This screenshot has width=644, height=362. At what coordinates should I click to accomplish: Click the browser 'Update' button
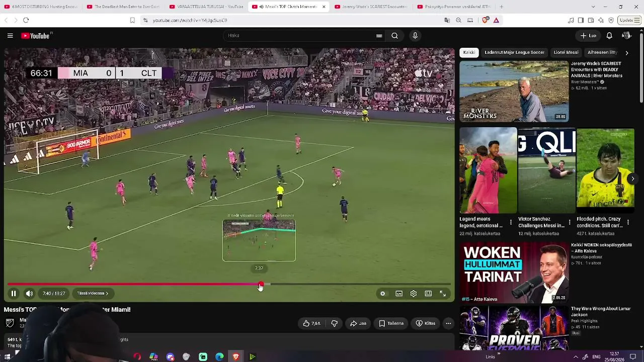point(629,20)
